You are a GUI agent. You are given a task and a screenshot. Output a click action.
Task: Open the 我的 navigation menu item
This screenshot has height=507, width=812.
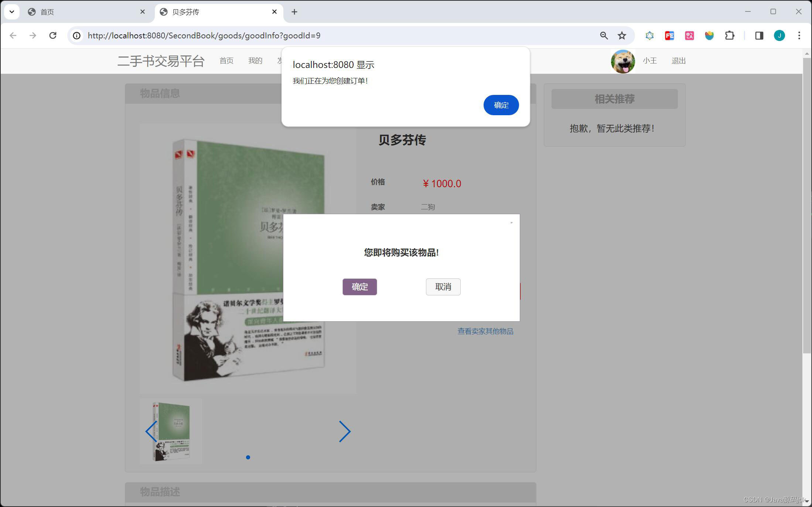tap(255, 61)
